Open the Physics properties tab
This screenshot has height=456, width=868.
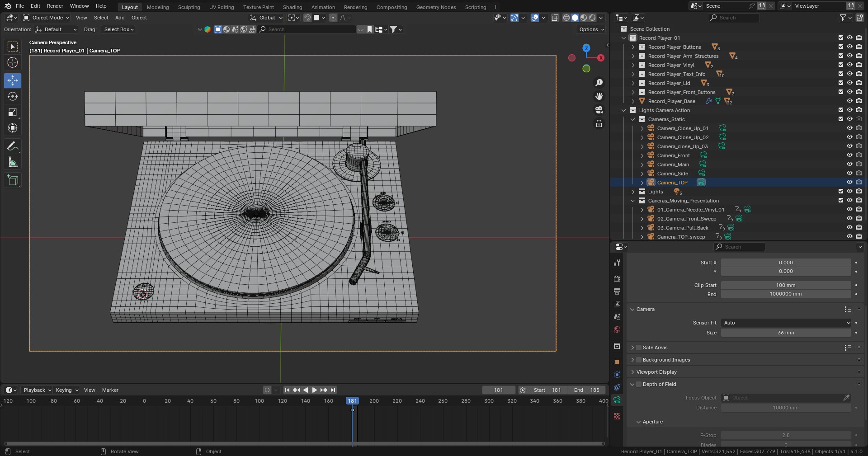click(617, 375)
